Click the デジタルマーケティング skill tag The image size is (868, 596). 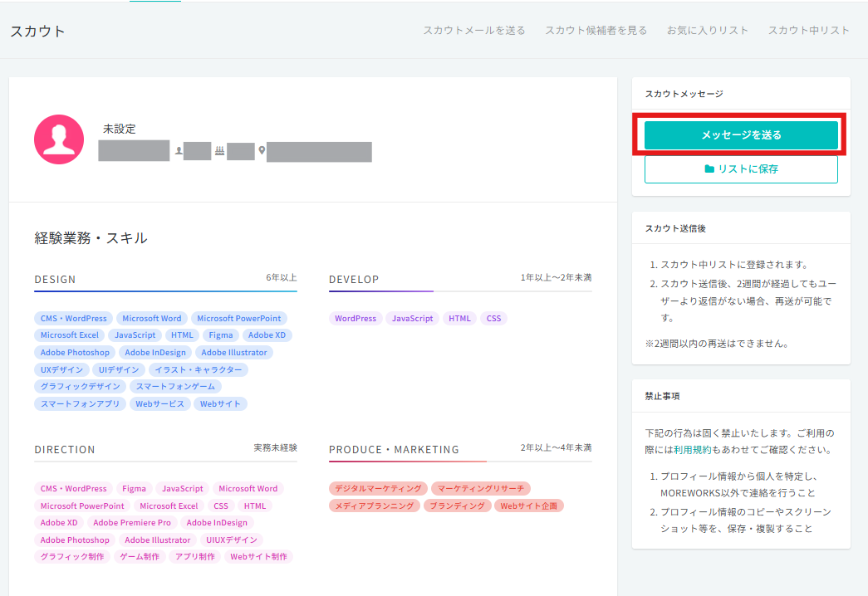pos(378,489)
